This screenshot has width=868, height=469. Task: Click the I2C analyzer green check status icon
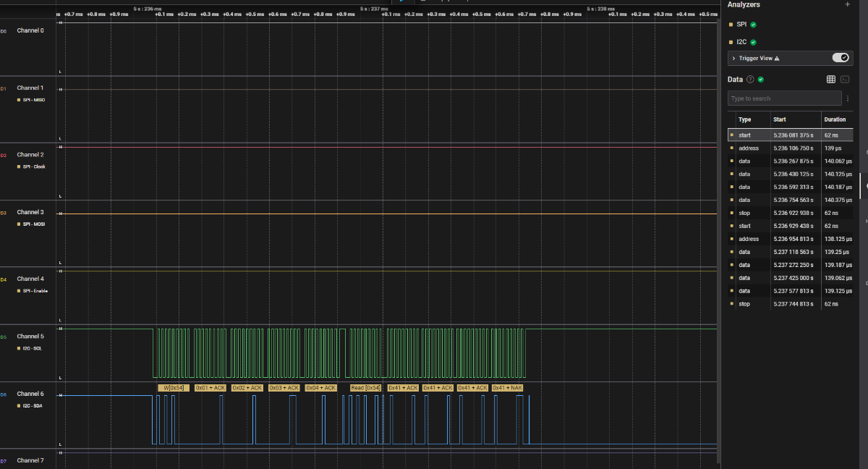753,42
